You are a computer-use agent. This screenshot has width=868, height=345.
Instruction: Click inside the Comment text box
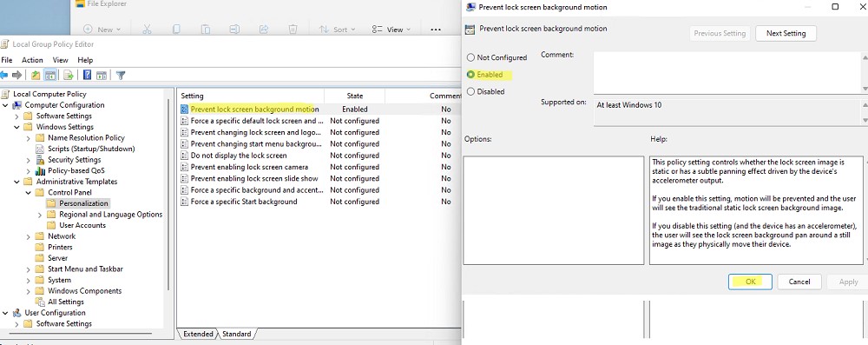click(x=727, y=72)
